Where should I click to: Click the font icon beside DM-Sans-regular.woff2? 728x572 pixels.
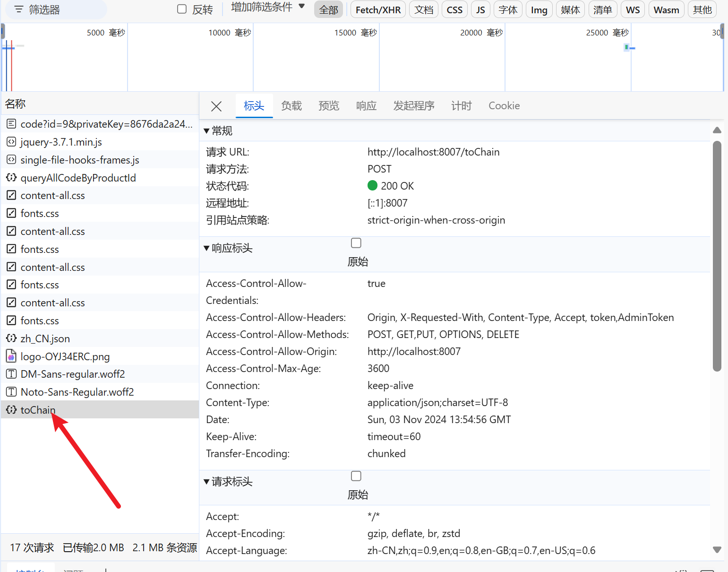pyautogui.click(x=11, y=374)
